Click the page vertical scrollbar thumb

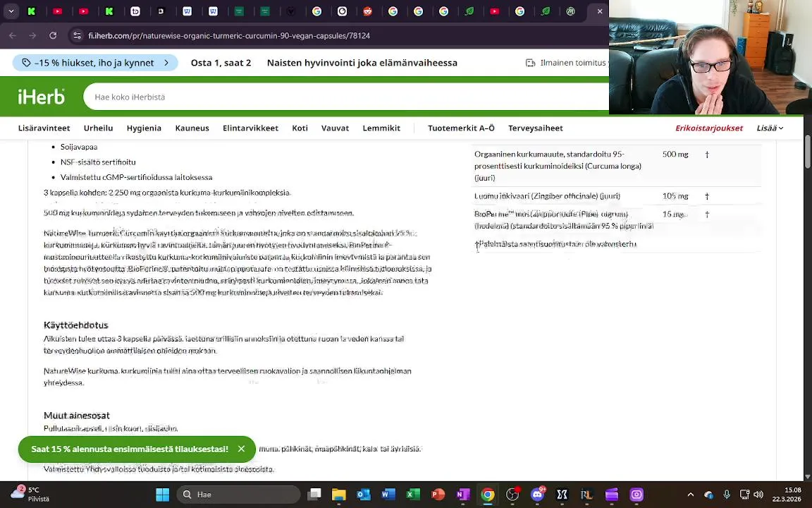click(808, 152)
